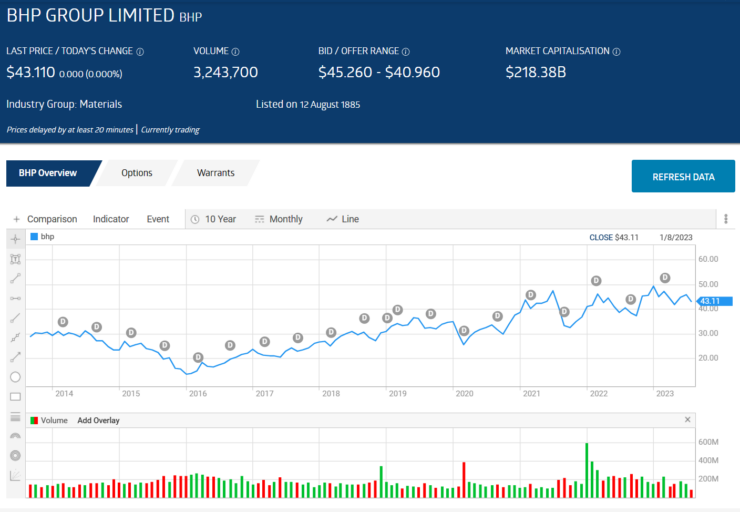740x512 pixels.
Task: Click the interval icon beside Monthly
Action: (x=260, y=219)
